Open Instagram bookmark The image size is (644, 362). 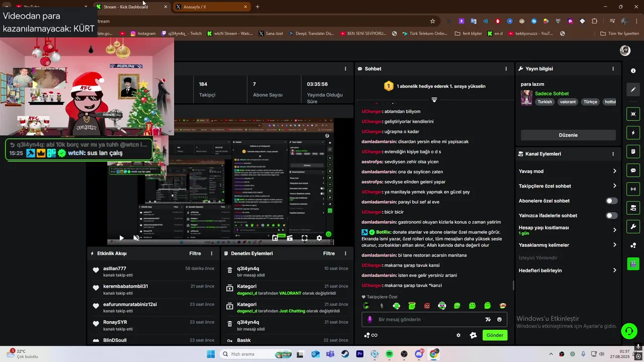[x=143, y=34]
